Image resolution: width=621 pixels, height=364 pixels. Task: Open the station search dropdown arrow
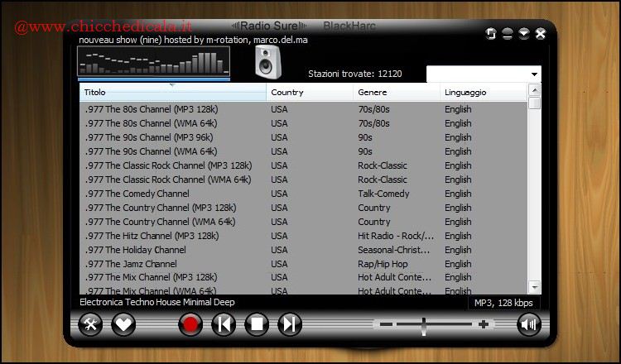(x=533, y=74)
